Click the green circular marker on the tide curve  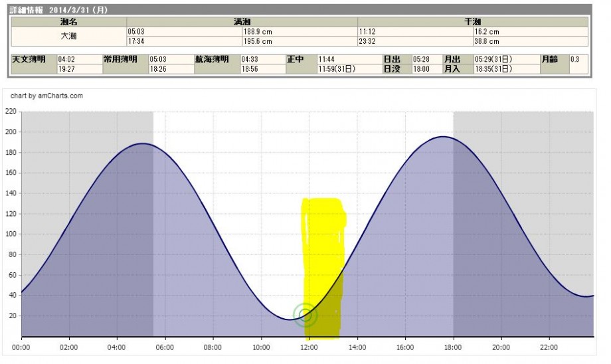(305, 315)
